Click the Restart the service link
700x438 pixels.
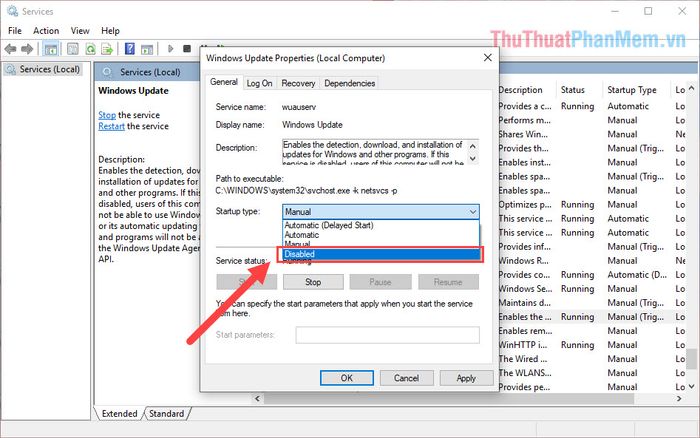tap(111, 126)
